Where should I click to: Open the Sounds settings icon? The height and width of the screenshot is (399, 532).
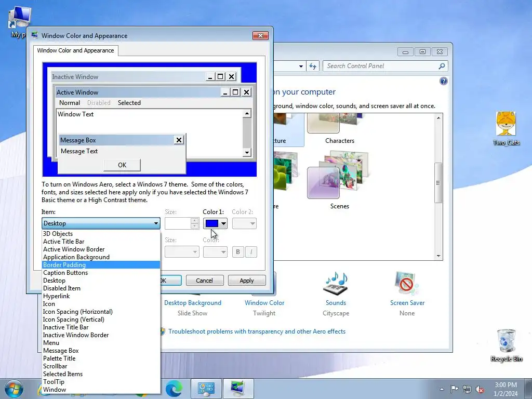pos(336,283)
